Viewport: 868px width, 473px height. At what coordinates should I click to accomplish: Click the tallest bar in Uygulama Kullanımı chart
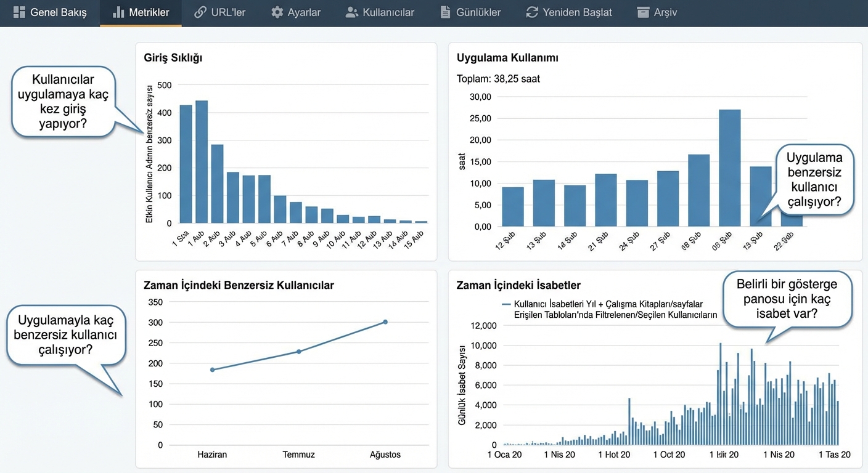pos(729,168)
